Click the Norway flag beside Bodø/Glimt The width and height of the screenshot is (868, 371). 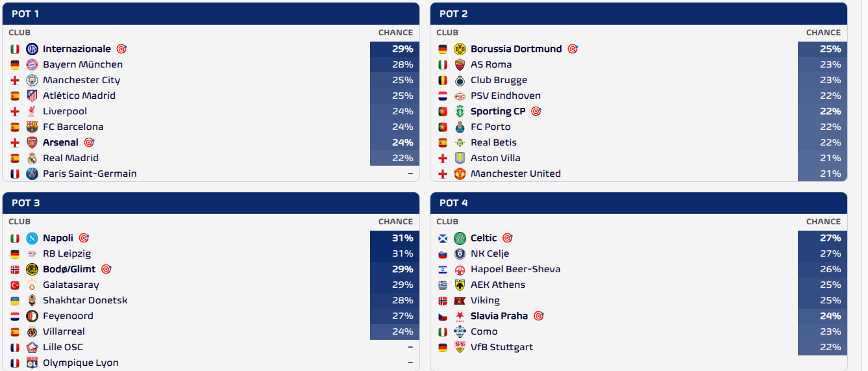(15, 269)
